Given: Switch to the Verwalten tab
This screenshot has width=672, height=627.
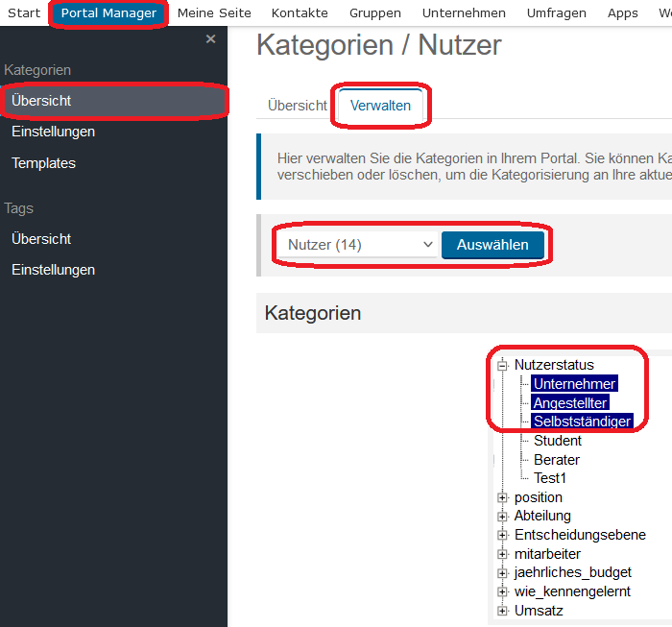Looking at the screenshot, I should [380, 106].
